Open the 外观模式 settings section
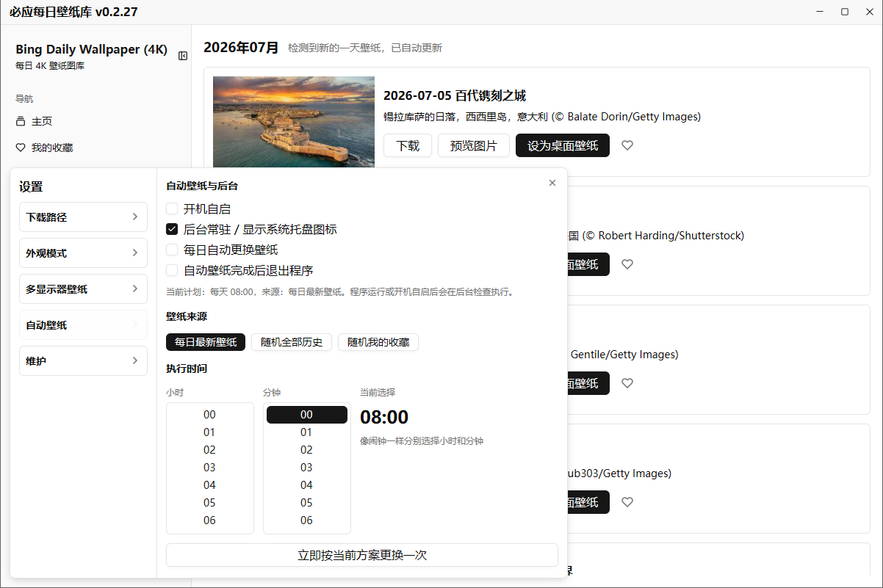Viewport: 883px width, 588px height. coord(83,253)
